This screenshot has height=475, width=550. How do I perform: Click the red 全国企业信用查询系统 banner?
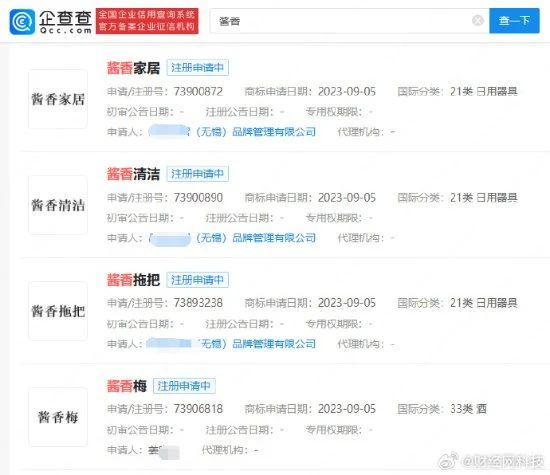[x=147, y=21]
